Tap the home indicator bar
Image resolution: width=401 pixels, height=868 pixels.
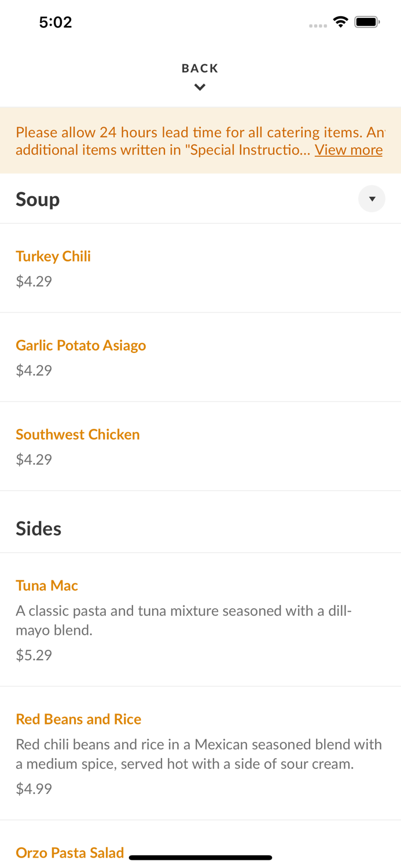200,857
